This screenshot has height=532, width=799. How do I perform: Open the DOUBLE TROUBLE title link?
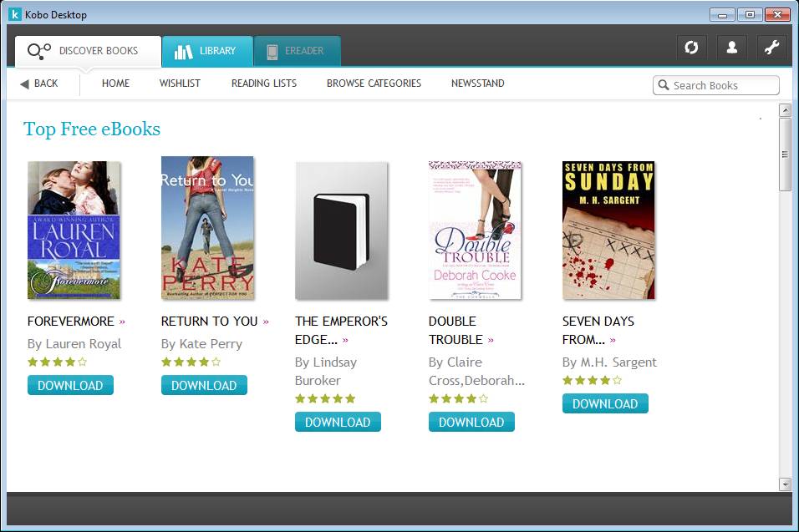coord(455,331)
